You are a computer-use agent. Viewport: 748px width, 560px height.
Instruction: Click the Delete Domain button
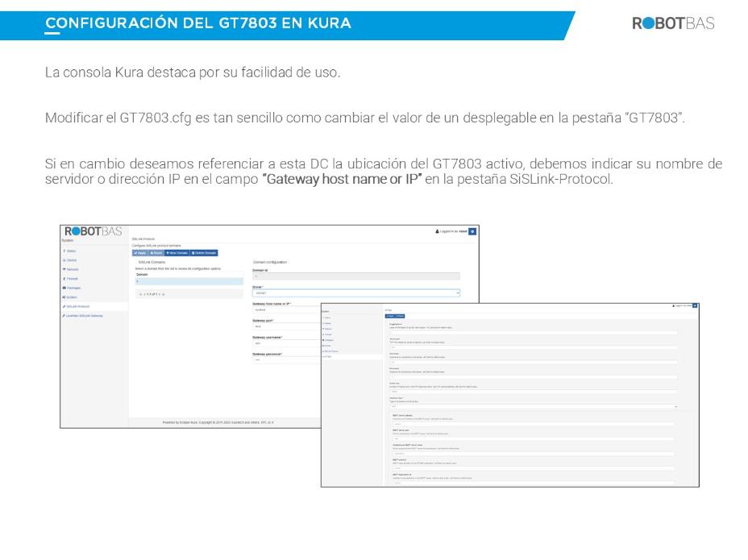coord(204,253)
